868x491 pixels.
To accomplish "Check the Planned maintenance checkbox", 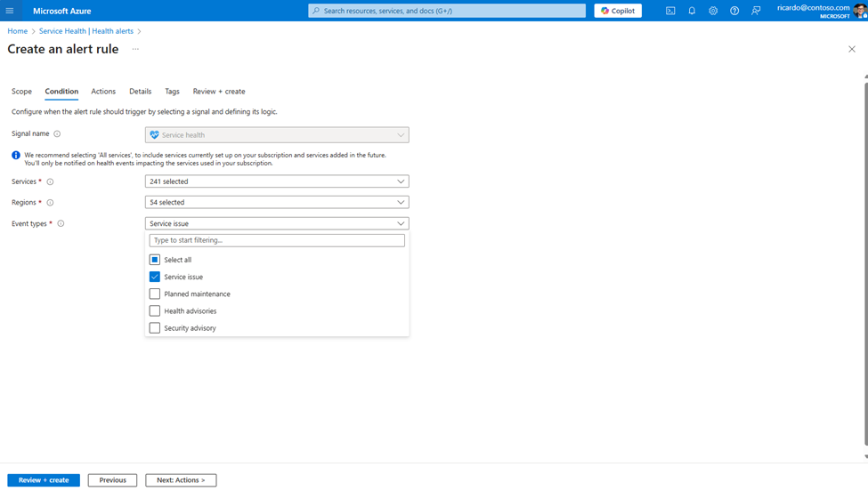I will coord(154,294).
